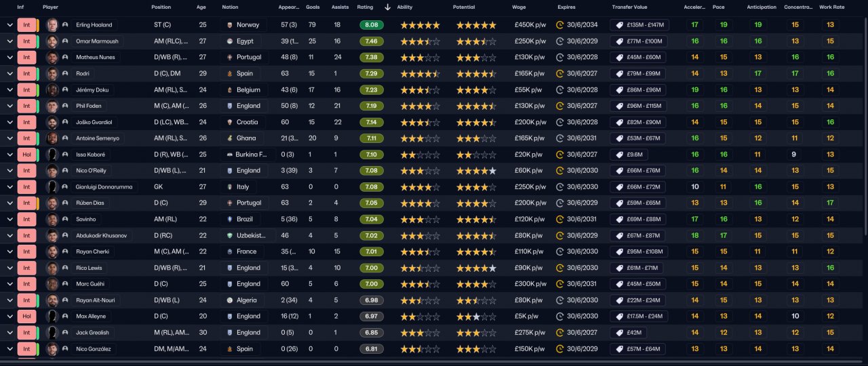Open Rayan Cherki's player name link

coord(91,251)
